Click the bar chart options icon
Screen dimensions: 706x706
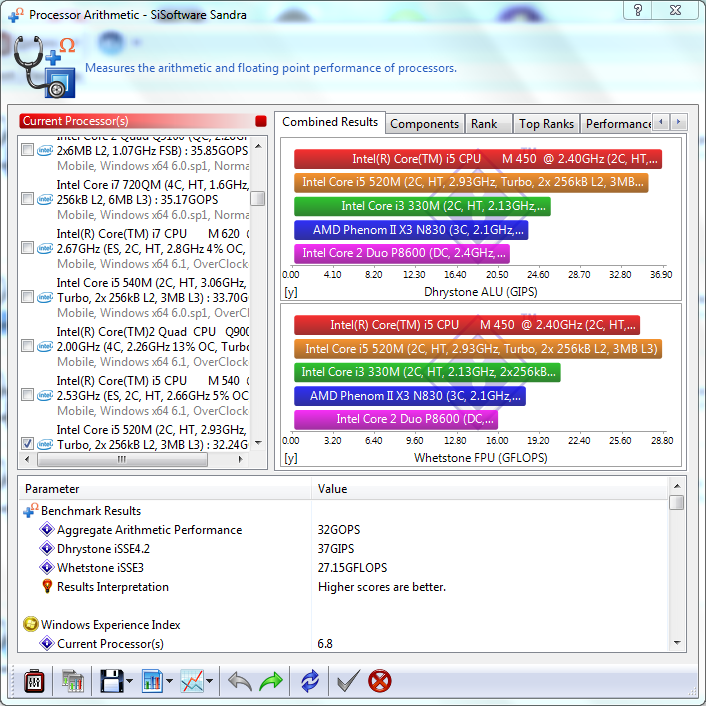152,681
